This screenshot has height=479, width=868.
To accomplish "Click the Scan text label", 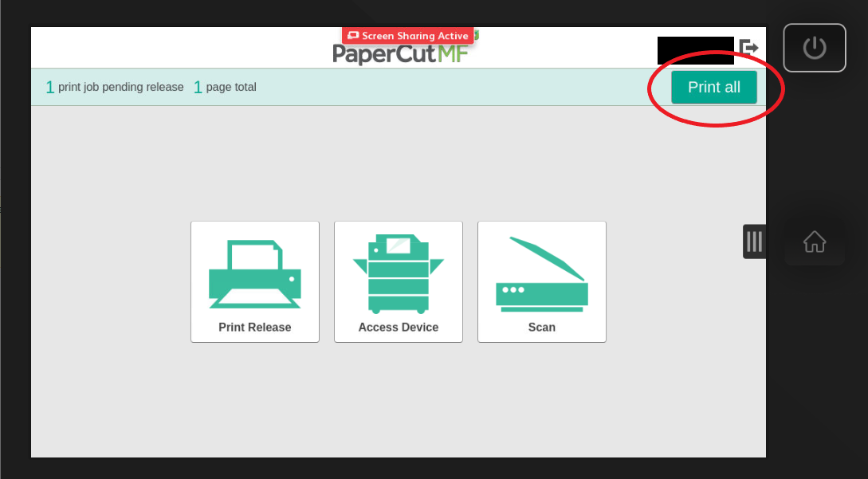I will coord(541,328).
